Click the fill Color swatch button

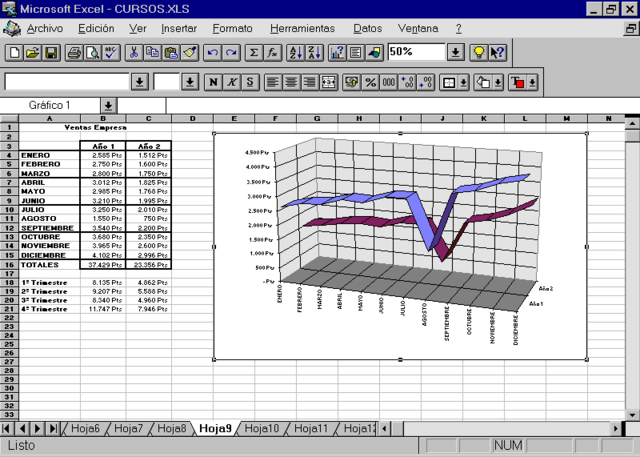coord(484,83)
